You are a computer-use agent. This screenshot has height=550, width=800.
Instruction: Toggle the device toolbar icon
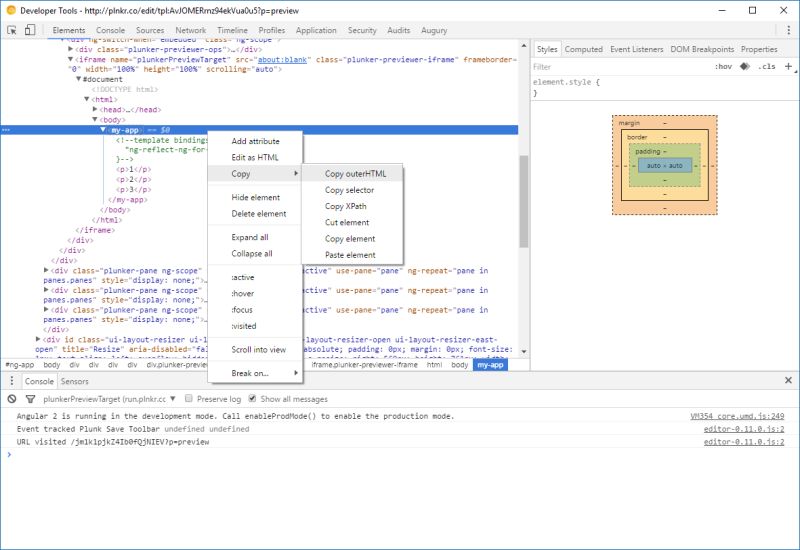[29, 31]
